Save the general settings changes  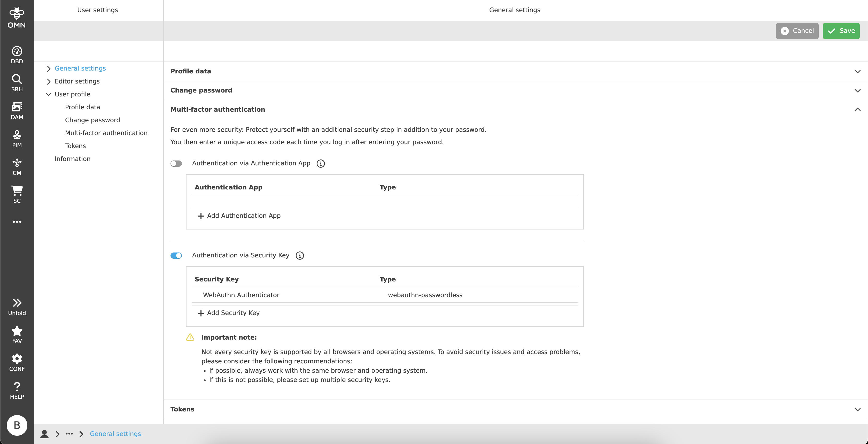click(841, 31)
